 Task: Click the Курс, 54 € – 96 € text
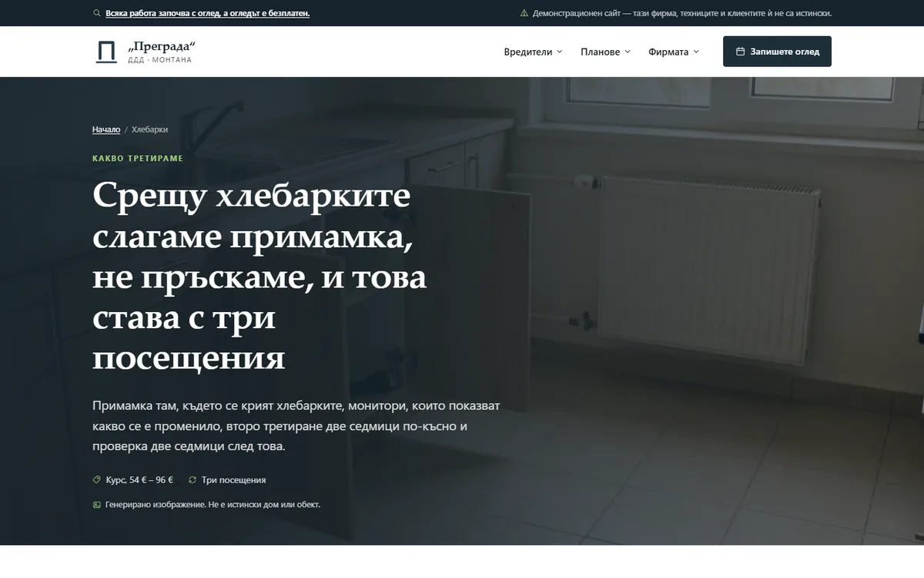coord(139,479)
